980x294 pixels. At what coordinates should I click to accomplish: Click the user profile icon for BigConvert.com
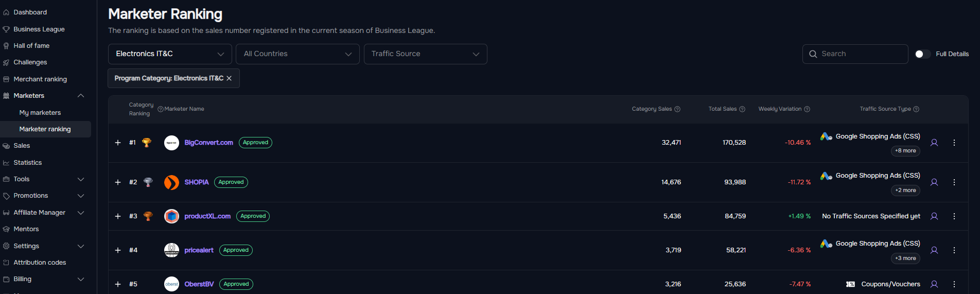pyautogui.click(x=934, y=143)
